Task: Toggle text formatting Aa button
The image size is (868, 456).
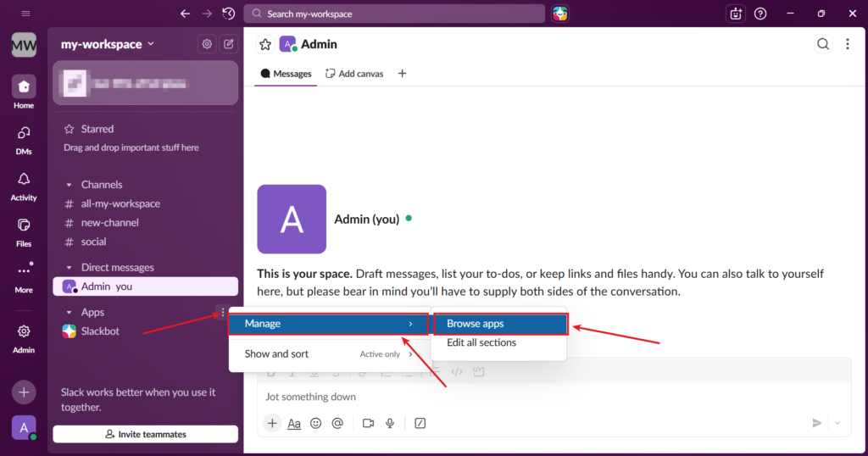Action: (x=294, y=423)
